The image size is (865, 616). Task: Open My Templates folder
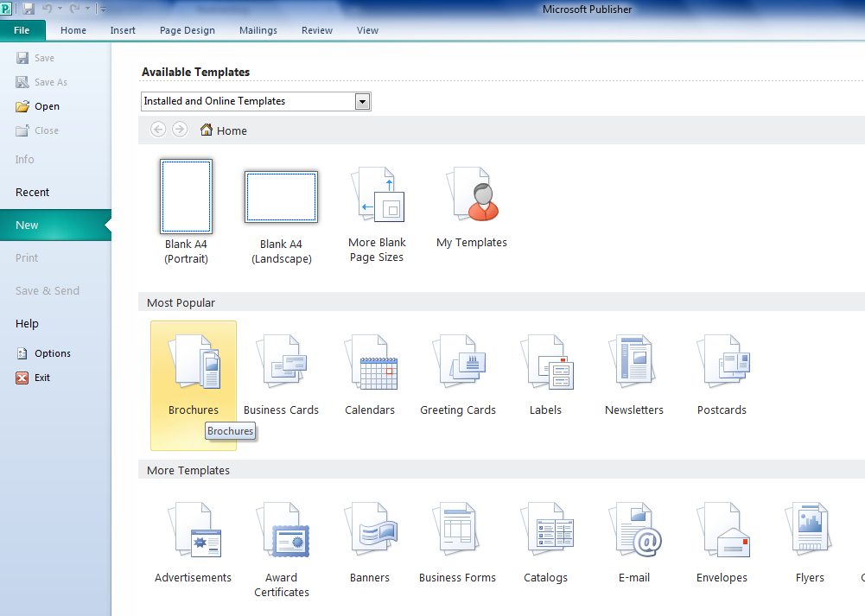[x=472, y=208]
